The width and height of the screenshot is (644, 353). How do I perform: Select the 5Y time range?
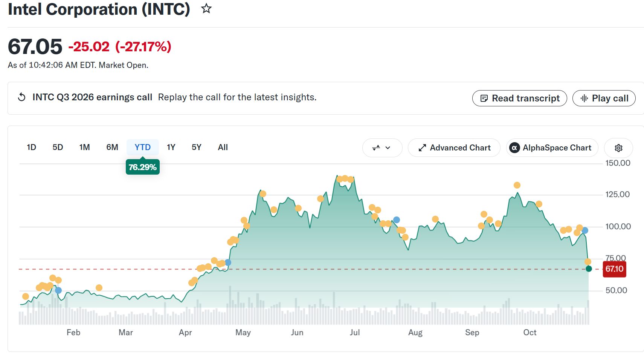point(196,147)
